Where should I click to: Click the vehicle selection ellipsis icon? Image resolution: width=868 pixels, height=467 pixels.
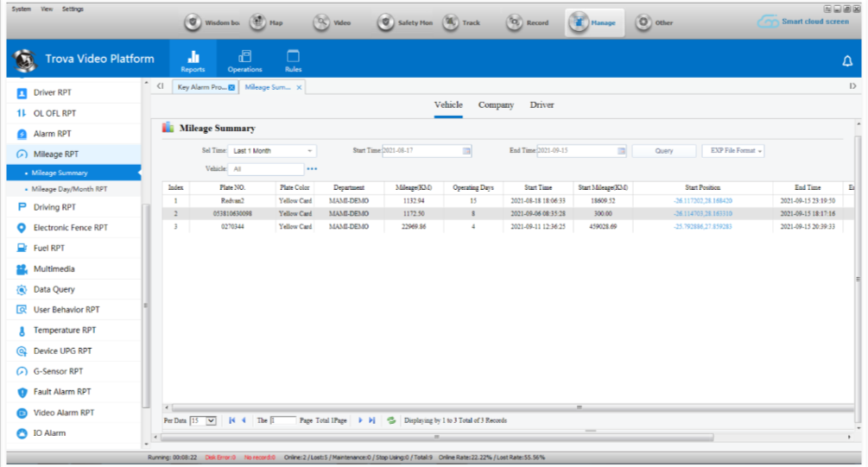click(x=312, y=169)
